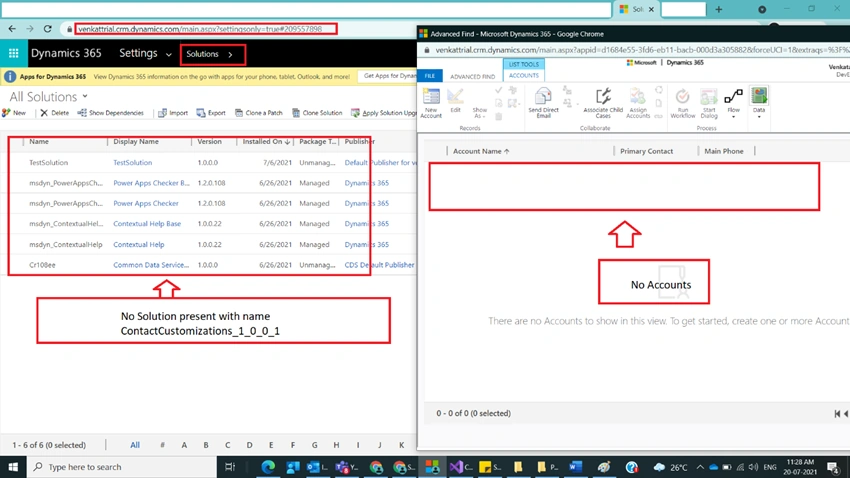This screenshot has width=850, height=478.
Task: Filter solutions by the # index
Action: [162, 445]
